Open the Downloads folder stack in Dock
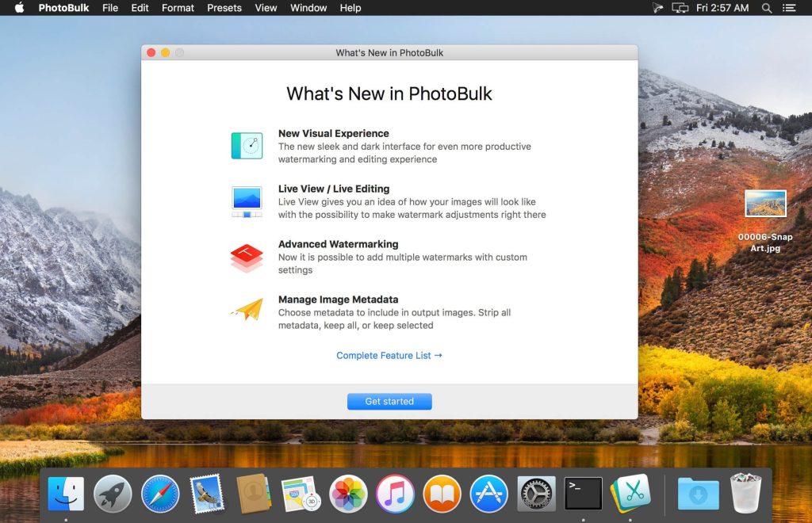The width and height of the screenshot is (812, 523). pyautogui.click(x=698, y=494)
